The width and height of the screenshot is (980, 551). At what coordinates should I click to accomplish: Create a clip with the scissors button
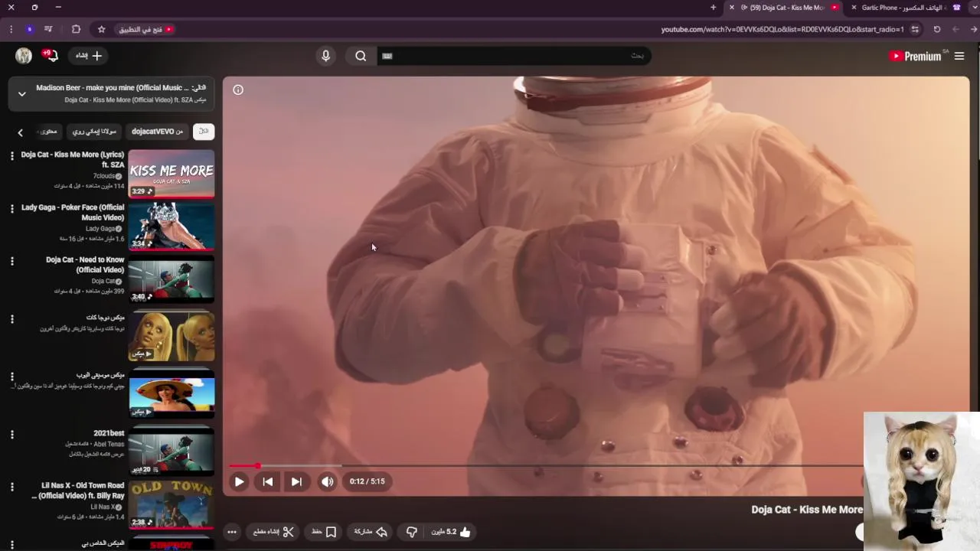[x=273, y=532]
